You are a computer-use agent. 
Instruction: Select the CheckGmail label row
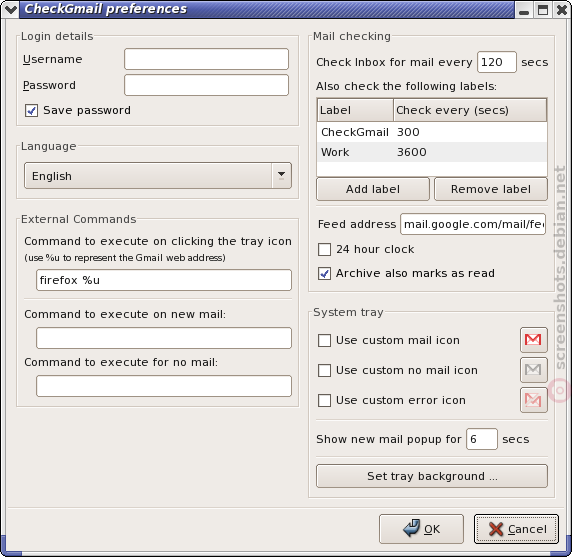[x=432, y=132]
